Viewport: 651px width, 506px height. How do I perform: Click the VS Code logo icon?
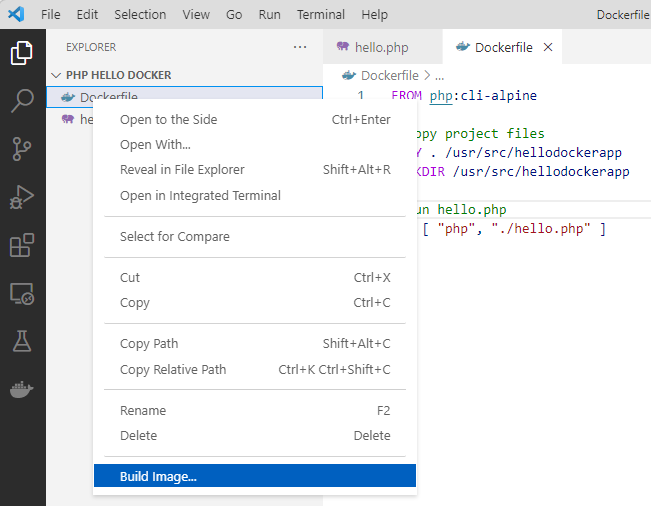coord(16,14)
